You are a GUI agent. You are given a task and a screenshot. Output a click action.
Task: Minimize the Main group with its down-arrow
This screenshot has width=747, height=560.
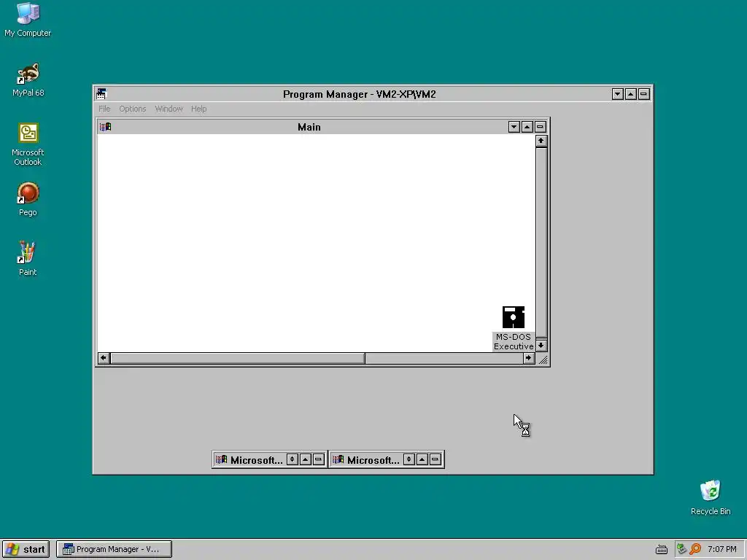click(x=514, y=127)
